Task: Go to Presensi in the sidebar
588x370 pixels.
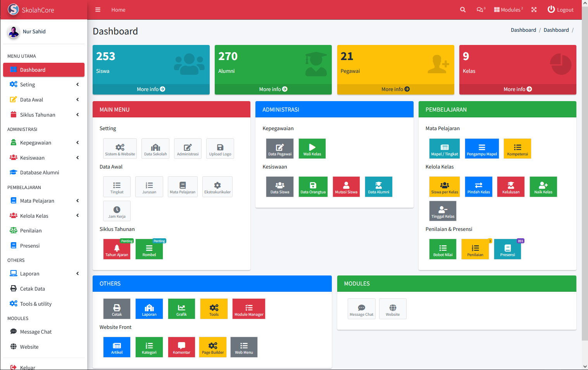Action: click(x=30, y=246)
